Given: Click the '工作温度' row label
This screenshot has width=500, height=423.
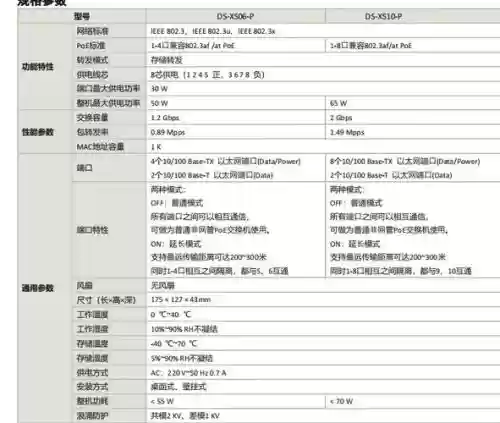Looking at the screenshot, I should [92, 314].
